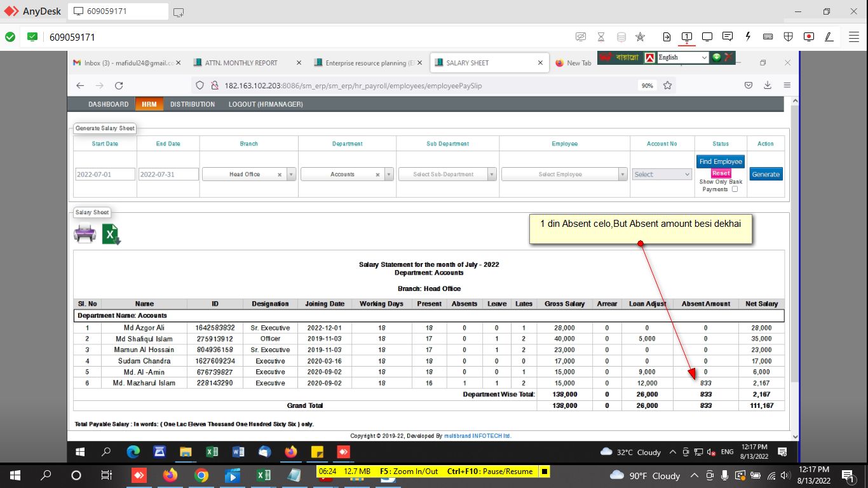868x488 pixels.
Task: Expand the Sub Department dropdown
Action: pos(447,174)
